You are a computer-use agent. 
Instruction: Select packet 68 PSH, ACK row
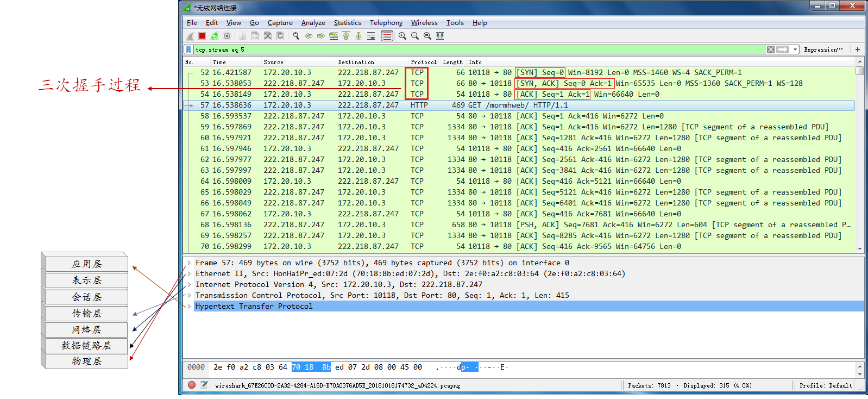[x=519, y=225]
